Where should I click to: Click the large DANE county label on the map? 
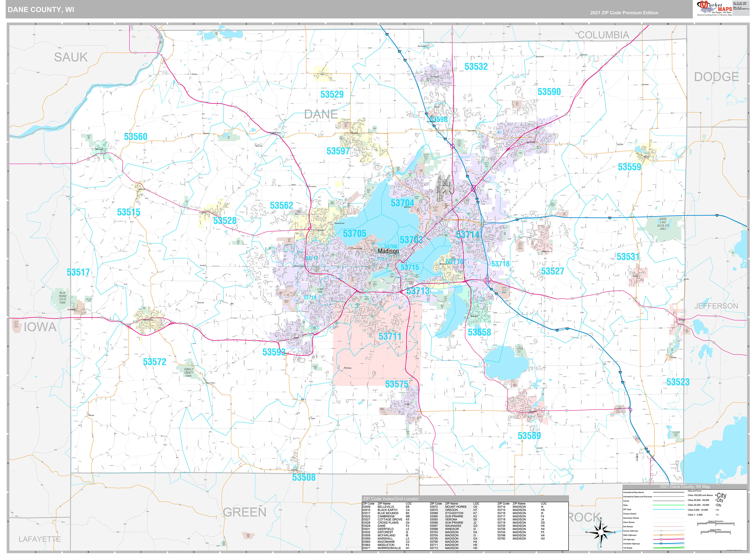pos(321,114)
